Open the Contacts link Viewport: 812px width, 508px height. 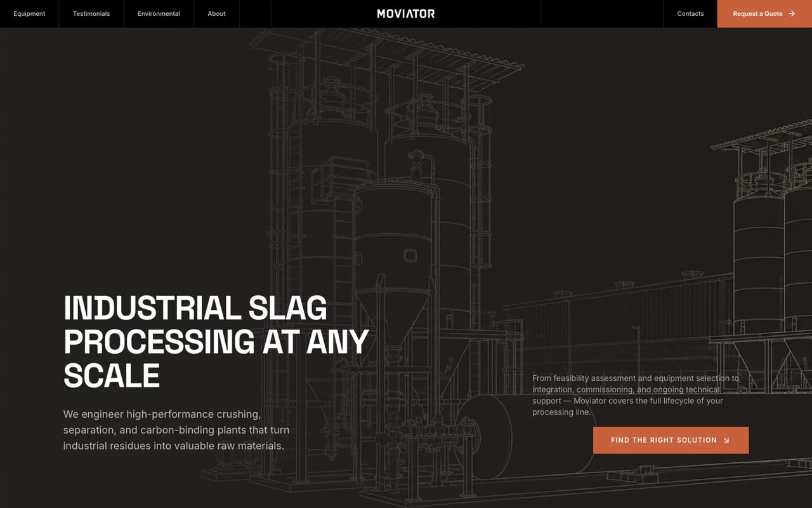[690, 13]
